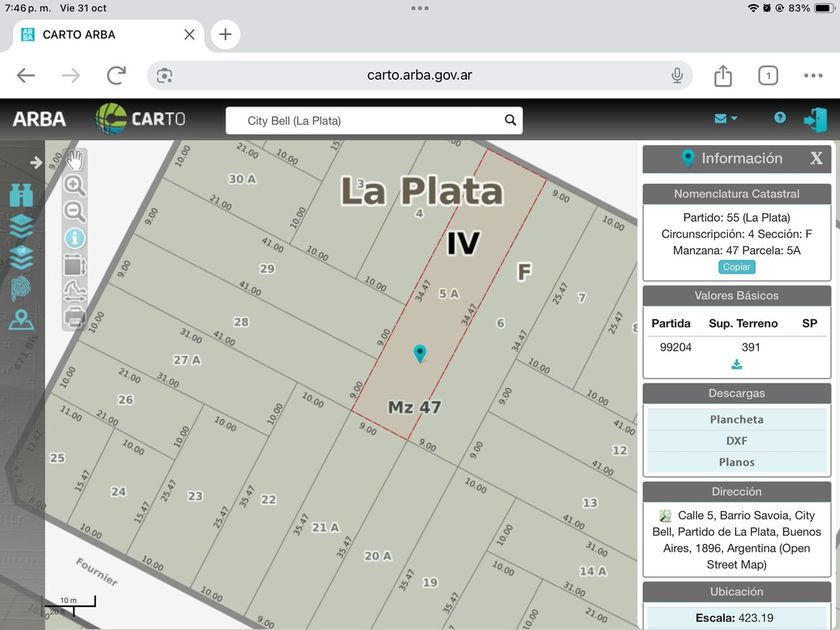The image size is (840, 630).
Task: Open the binoculars search panel
Action: click(x=21, y=195)
